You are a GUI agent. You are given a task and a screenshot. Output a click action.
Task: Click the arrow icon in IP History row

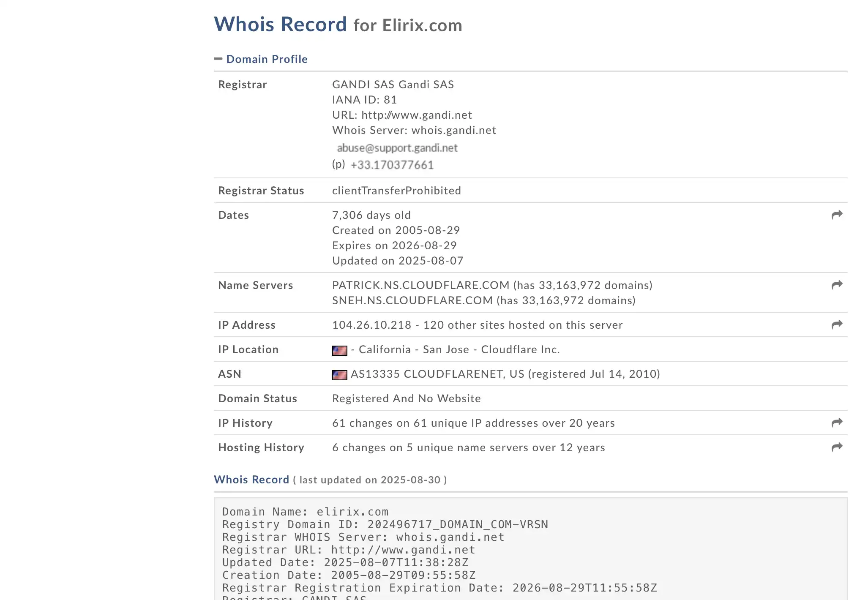[837, 423]
